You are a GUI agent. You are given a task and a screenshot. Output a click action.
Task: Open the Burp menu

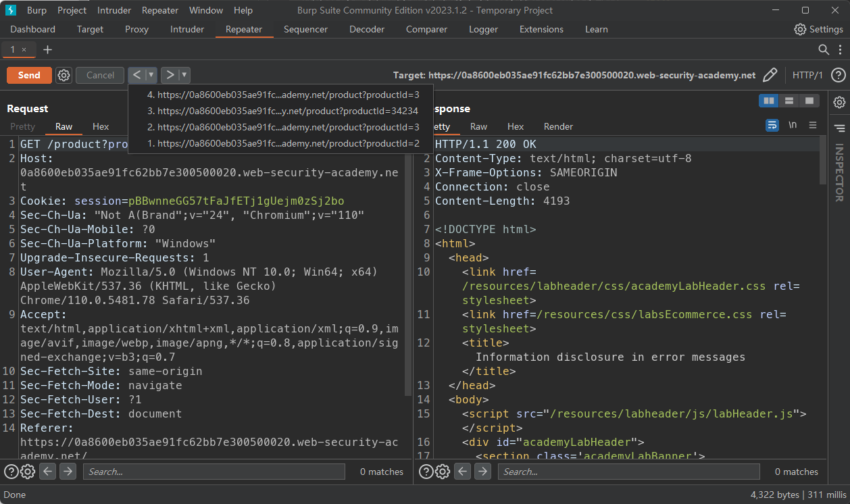[36, 10]
